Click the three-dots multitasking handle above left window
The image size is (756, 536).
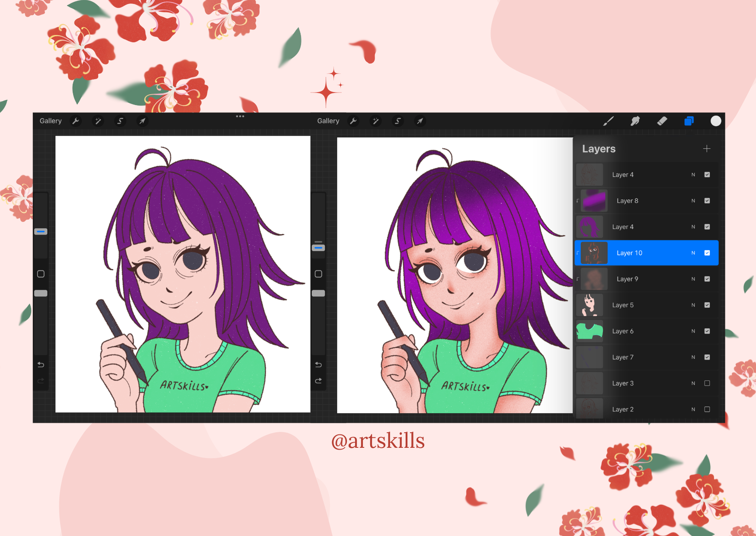[x=240, y=116]
